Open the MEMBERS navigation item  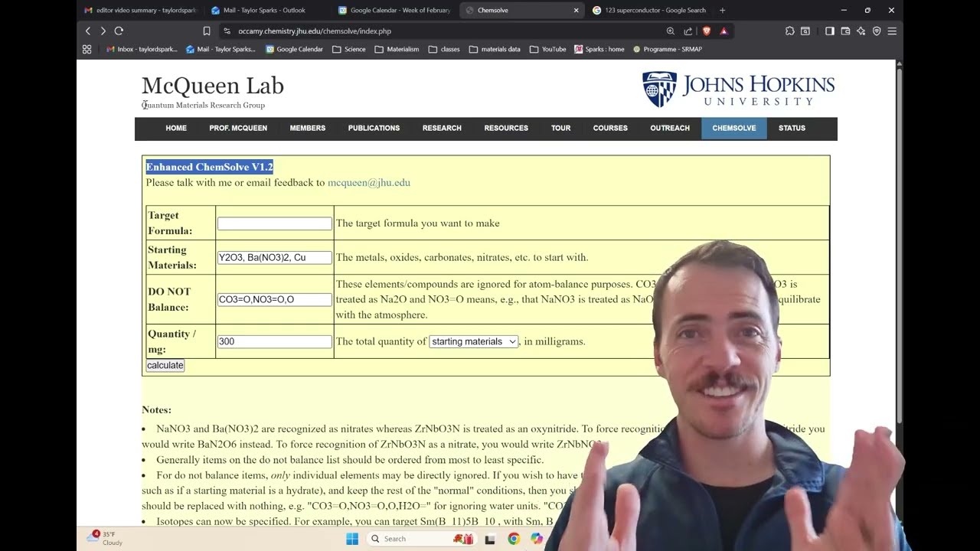click(x=308, y=129)
